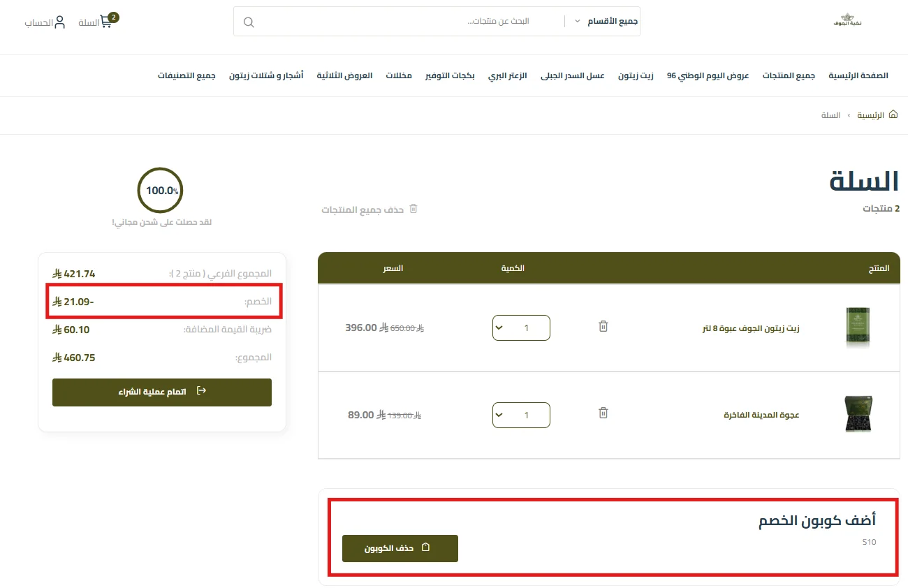Screen dimensions: 908x588
Task: Open جميع المنتجات menu item
Action: coord(789,75)
